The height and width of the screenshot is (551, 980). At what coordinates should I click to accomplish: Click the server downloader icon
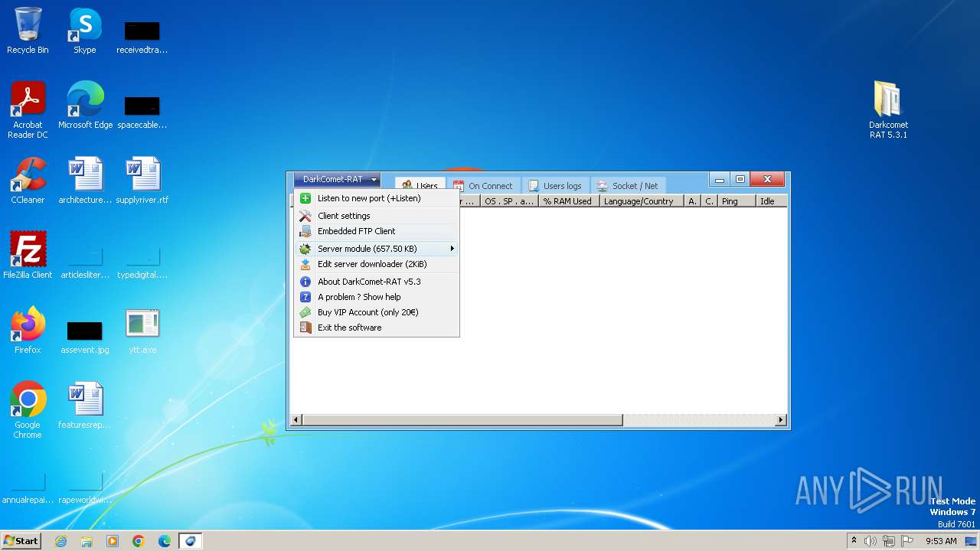(x=305, y=264)
